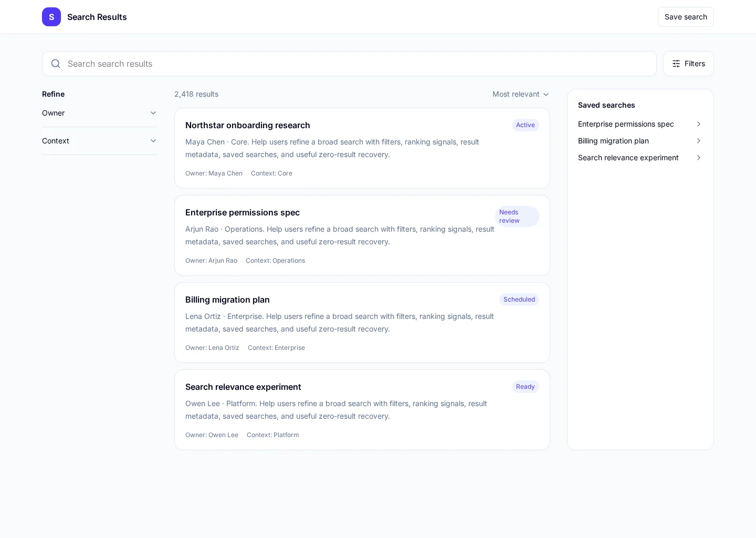
Task: Click the Search Results page title
Action: coord(97,17)
